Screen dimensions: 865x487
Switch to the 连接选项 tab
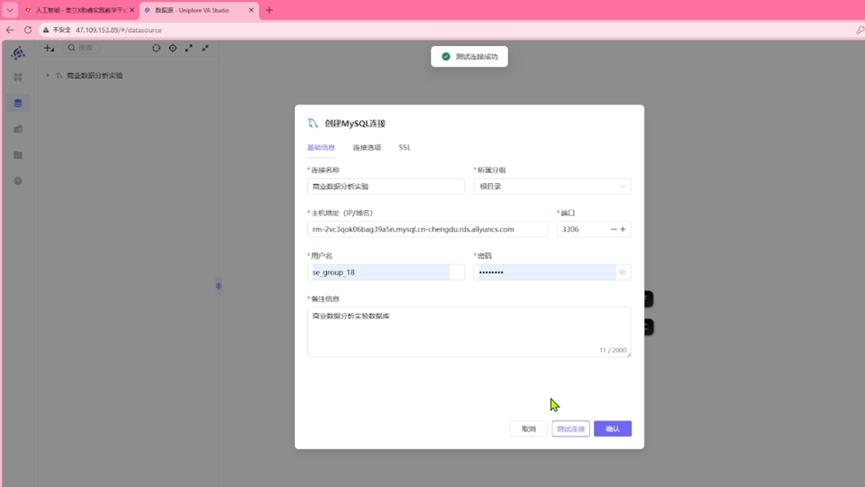[x=367, y=147]
